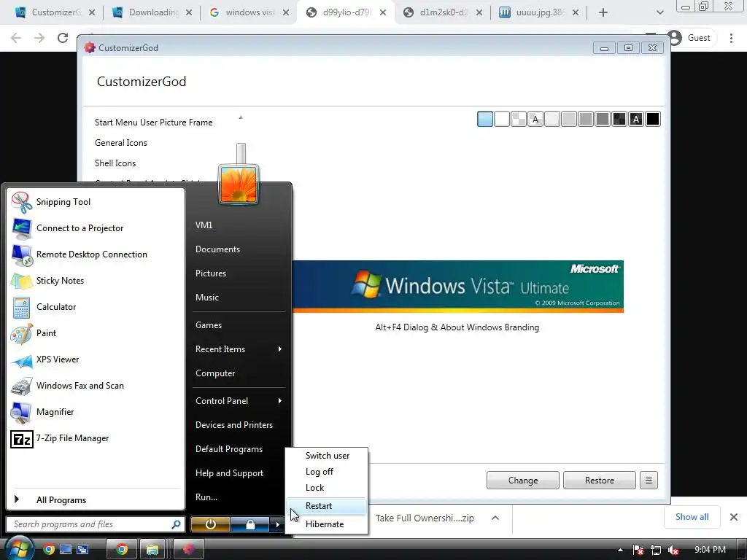Click the muted volume tray icon
The height and width of the screenshot is (560, 747).
point(673,550)
